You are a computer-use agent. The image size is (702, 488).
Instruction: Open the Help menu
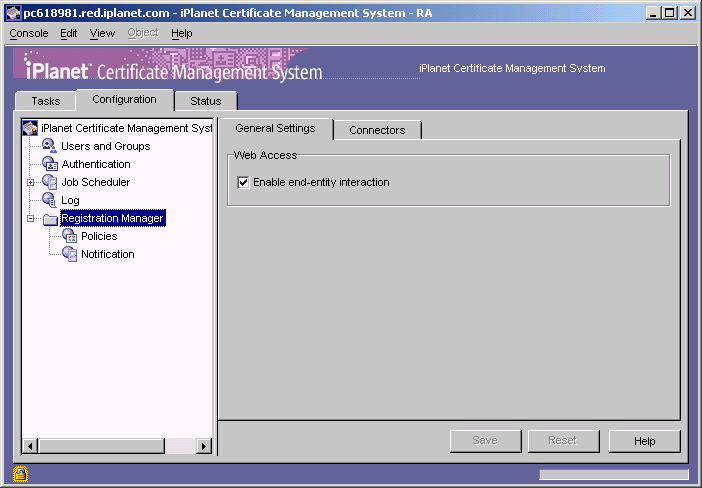[x=181, y=34]
